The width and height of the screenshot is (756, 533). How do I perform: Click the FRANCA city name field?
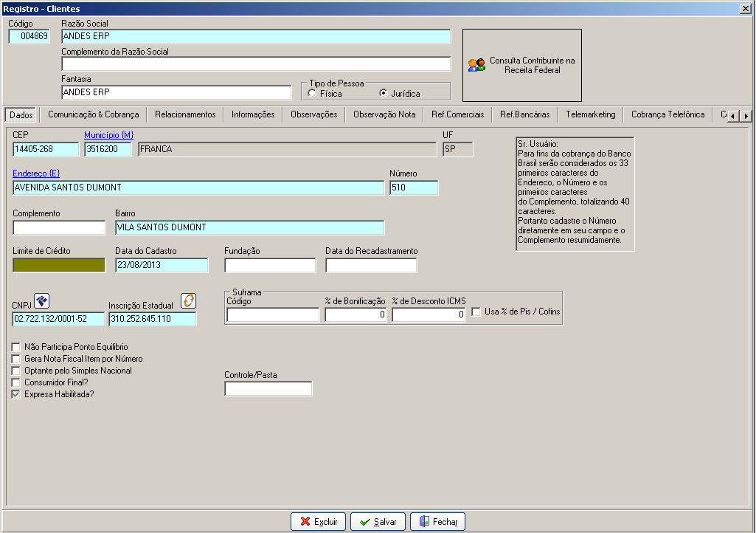click(x=288, y=149)
